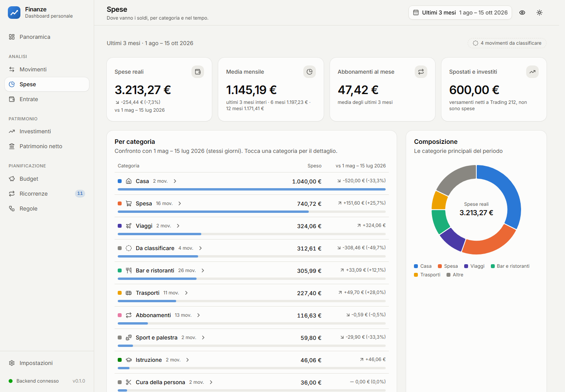Screen dimensions: 565x392
Task: Click the wallet icon on Spese reali card
Action: (198, 72)
